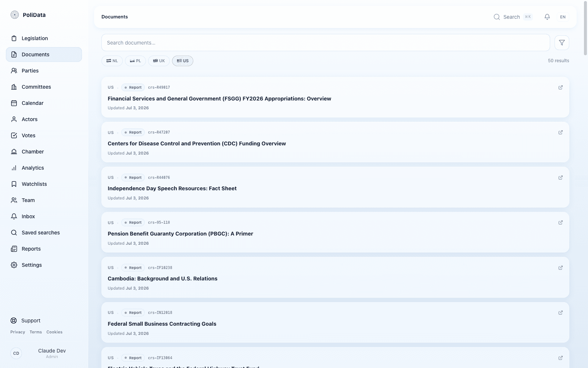Toggle the PL country filter chip
This screenshot has width=588, height=368.
tap(135, 61)
